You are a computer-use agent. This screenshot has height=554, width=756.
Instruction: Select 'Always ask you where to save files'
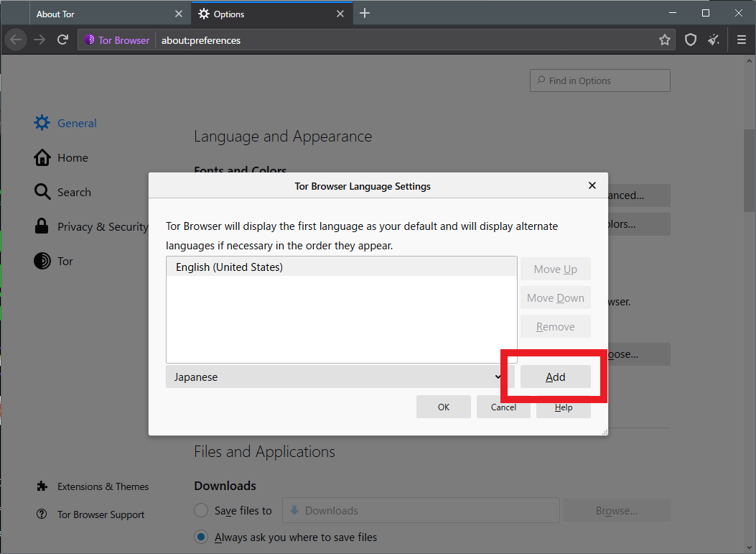pos(202,537)
